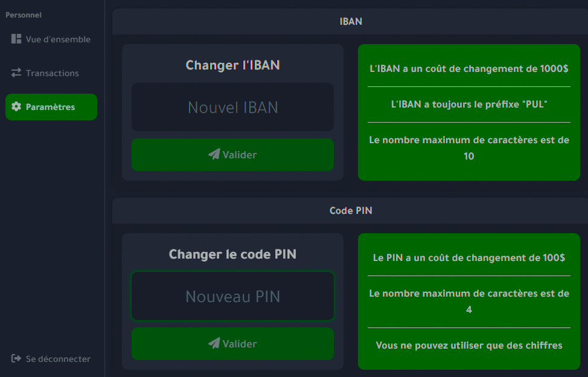Click the Code PIN section header bar

coord(350,211)
